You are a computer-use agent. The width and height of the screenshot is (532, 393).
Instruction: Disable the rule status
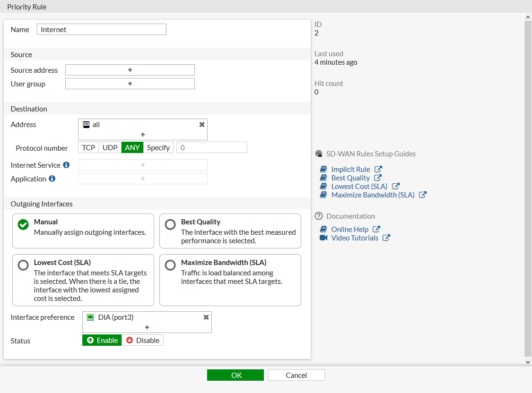pyautogui.click(x=143, y=340)
